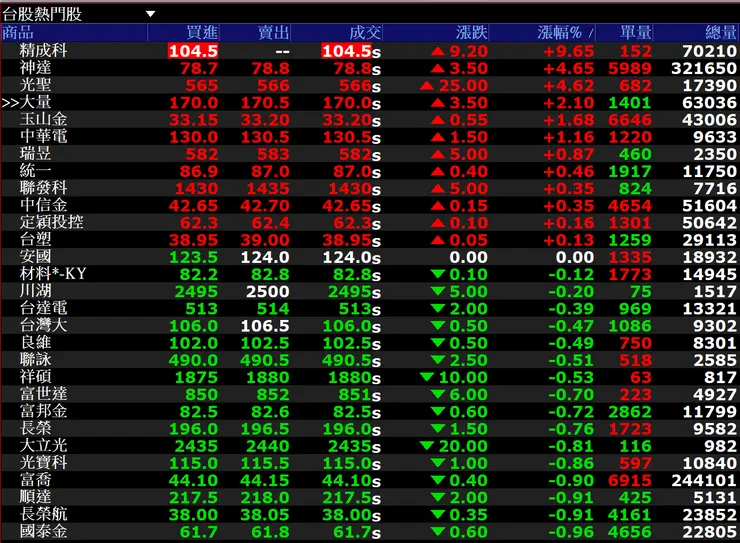740x543 pixels.
Task: Select the 台達電 stock name
Action: [x=43, y=308]
